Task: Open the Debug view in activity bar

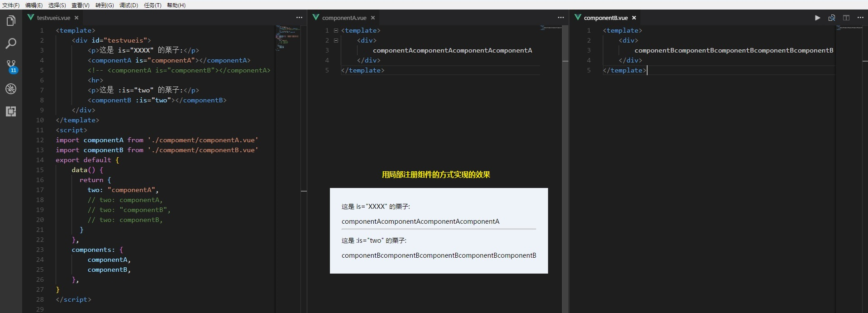Action: (11, 89)
